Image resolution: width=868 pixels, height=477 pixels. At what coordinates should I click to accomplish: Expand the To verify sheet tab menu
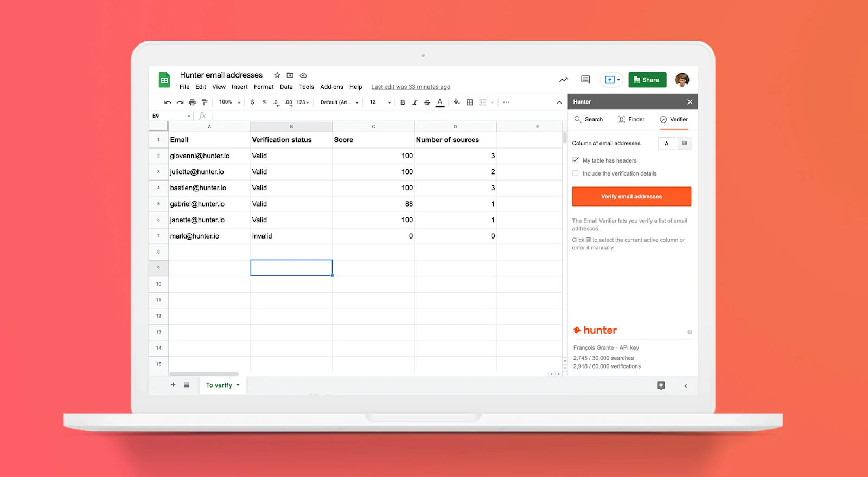coord(238,385)
